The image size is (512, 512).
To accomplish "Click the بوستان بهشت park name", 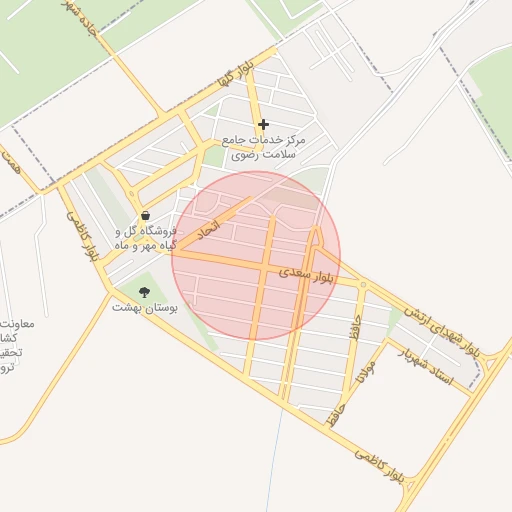I will pos(144,308).
